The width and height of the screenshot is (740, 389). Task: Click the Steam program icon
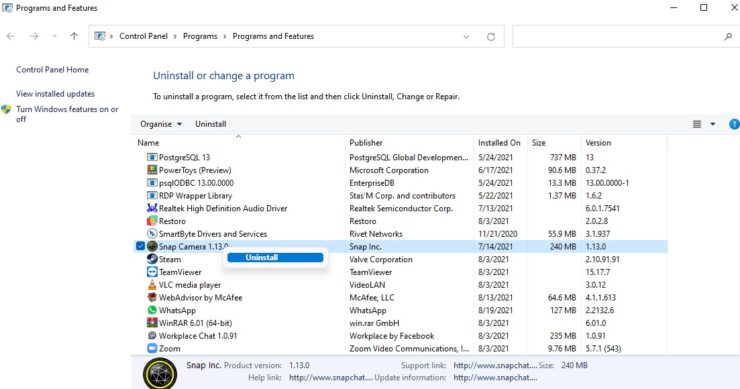click(152, 259)
